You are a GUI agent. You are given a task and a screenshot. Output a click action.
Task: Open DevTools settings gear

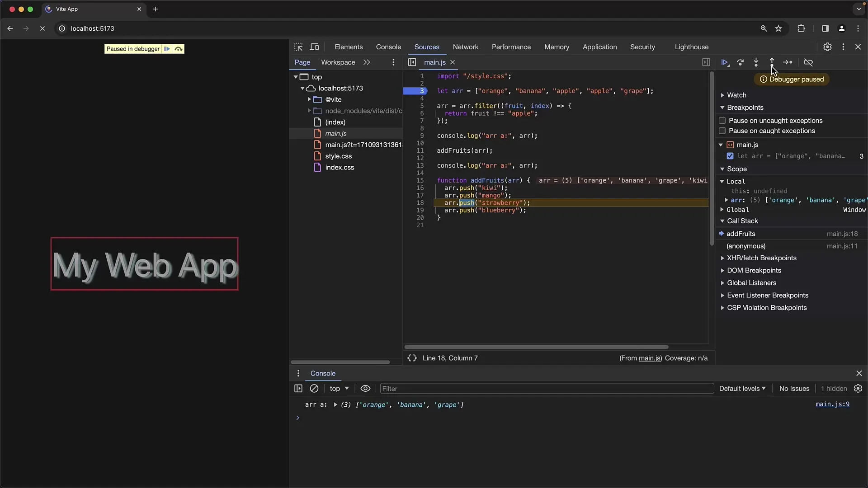[x=827, y=47]
